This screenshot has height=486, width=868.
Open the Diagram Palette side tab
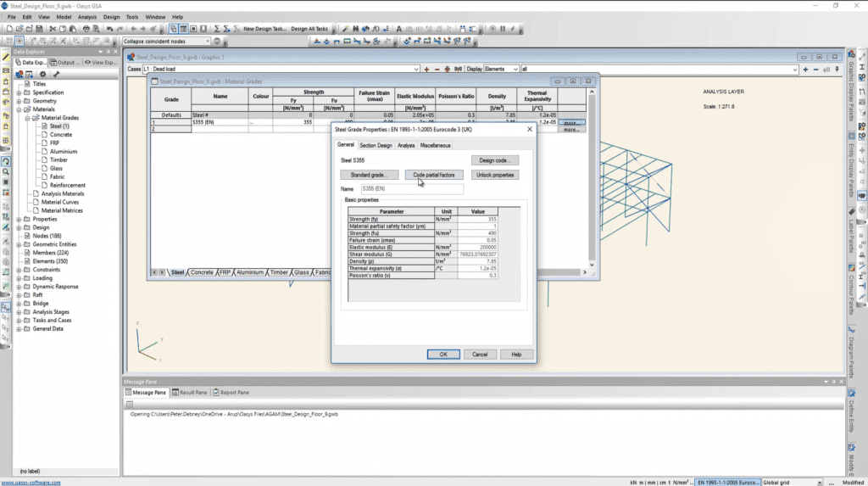click(x=851, y=355)
